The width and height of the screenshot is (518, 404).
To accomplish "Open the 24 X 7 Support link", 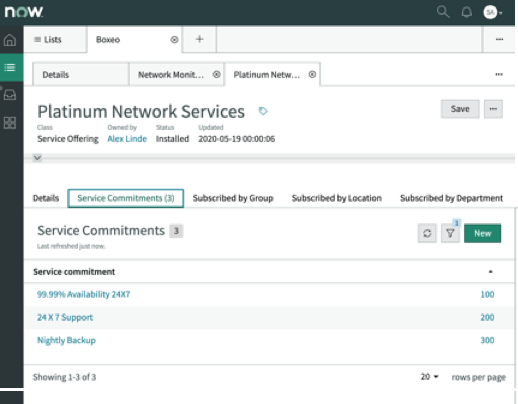I will point(65,317).
